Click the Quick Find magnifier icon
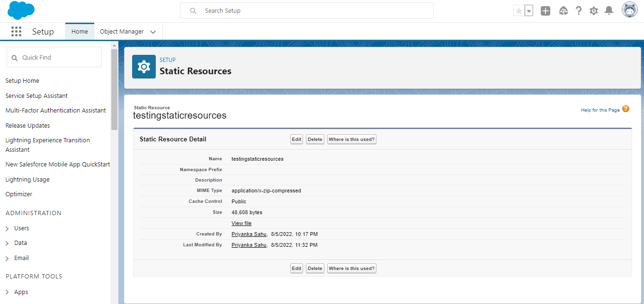644x304 pixels. click(x=15, y=58)
